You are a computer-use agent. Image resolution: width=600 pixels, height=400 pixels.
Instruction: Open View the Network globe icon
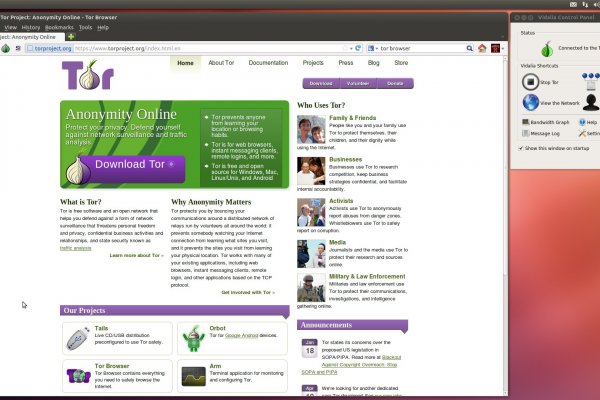[529, 101]
